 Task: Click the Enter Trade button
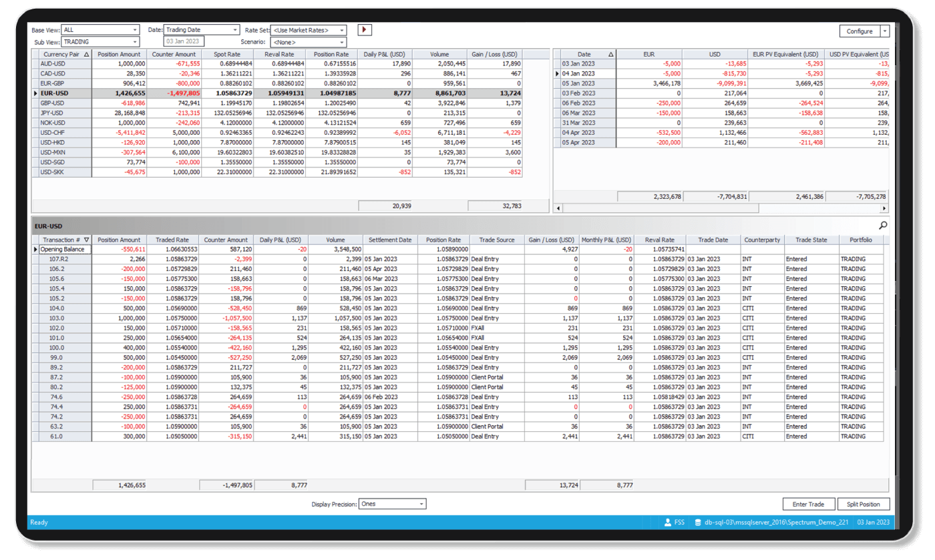pyautogui.click(x=808, y=505)
